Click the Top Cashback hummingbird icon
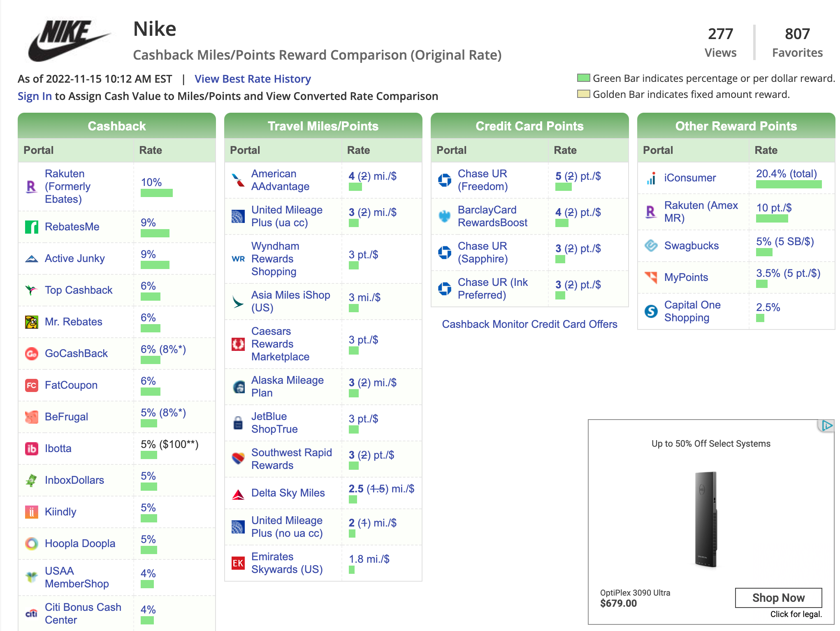 point(31,290)
